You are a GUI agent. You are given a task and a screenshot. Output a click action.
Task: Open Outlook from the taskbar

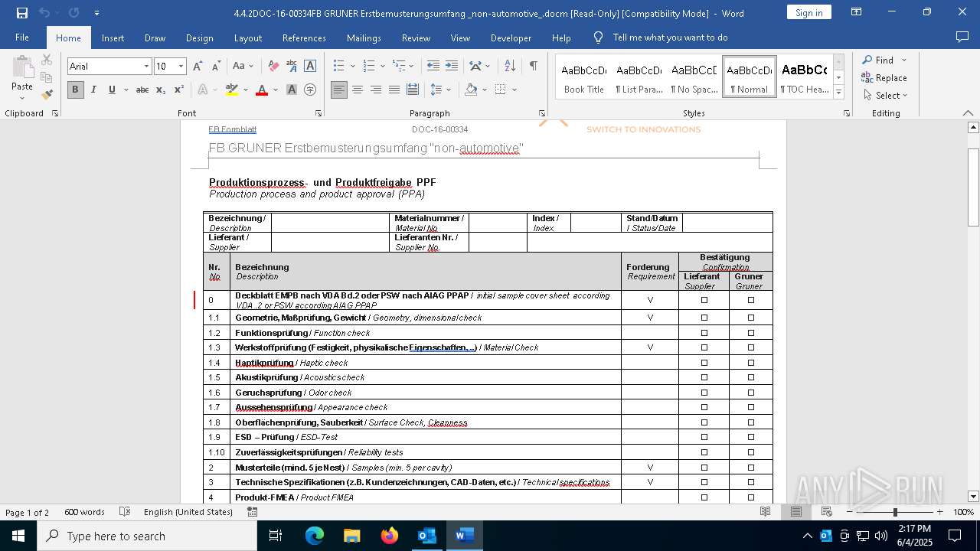click(426, 536)
